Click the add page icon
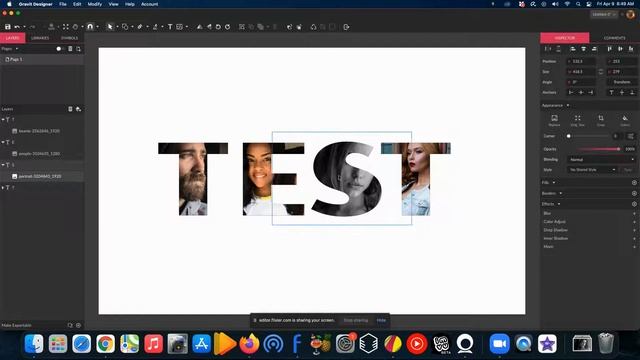The width and height of the screenshot is (640, 360). 78,49
